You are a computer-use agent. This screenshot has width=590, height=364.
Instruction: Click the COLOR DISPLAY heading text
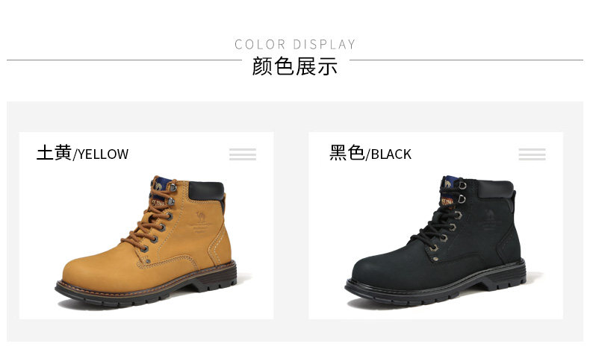point(295,44)
